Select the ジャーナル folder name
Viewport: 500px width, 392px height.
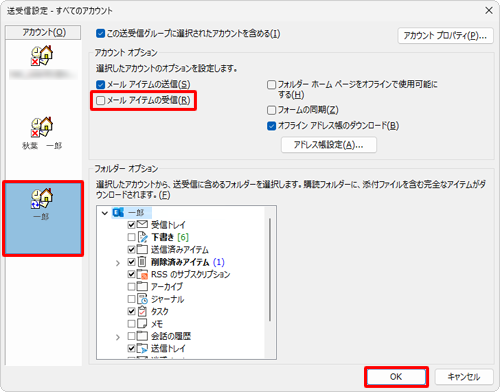click(167, 299)
